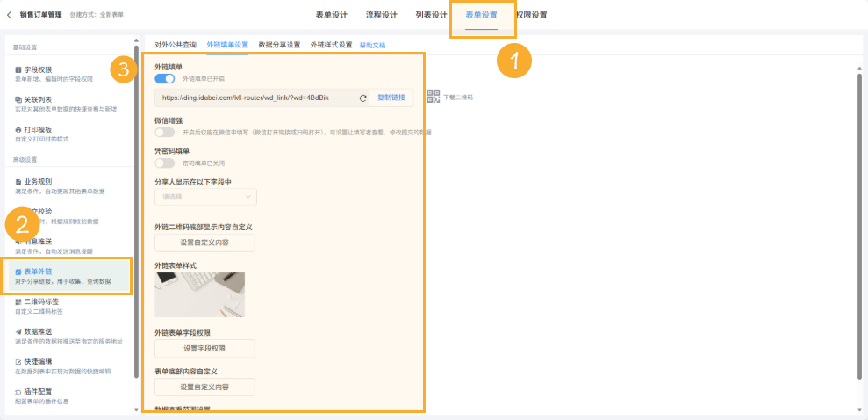The image size is (868, 420).
Task: Switch to the 列表设计 tab
Action: [x=431, y=15]
